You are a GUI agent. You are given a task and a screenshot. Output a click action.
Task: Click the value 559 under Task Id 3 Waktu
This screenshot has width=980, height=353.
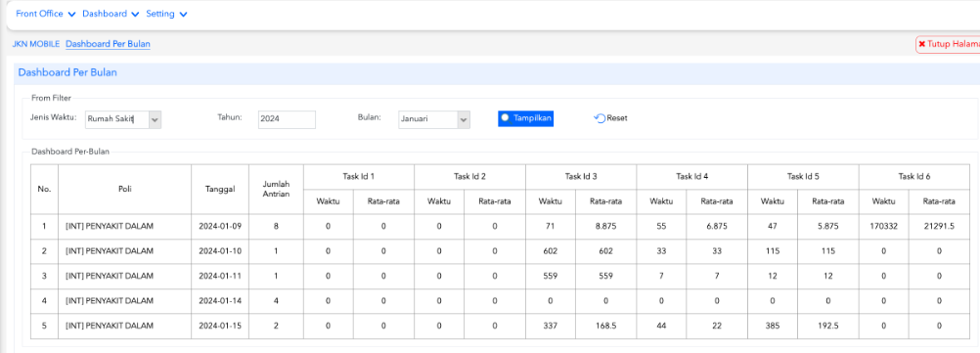point(550,276)
